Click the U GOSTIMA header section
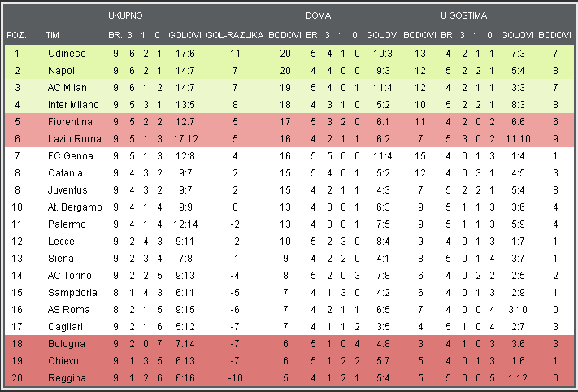Image resolution: width=578 pixels, height=392 pixels. [463, 15]
